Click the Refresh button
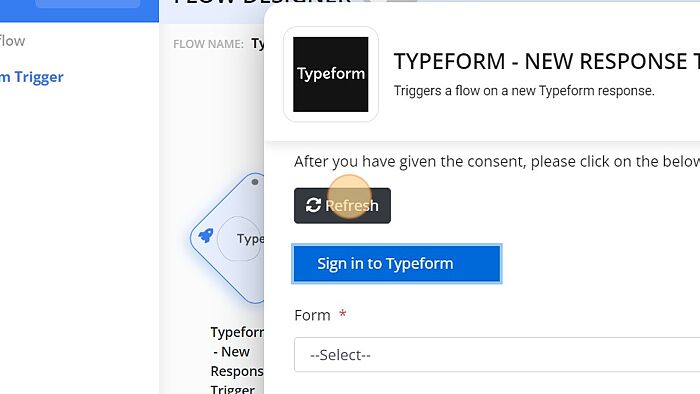The image size is (700, 394). click(x=342, y=206)
